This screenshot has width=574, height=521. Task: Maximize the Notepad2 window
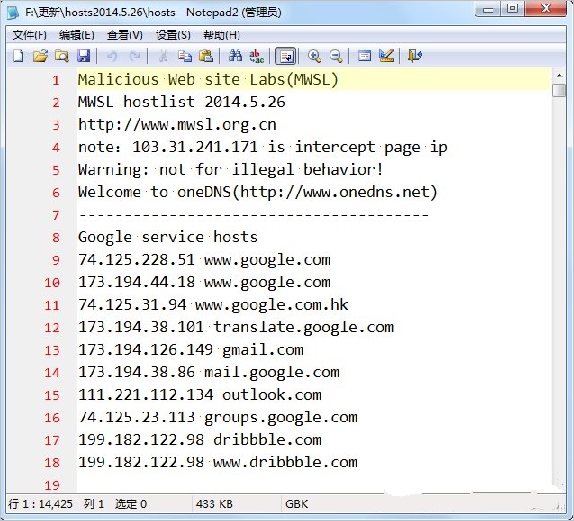click(x=513, y=9)
